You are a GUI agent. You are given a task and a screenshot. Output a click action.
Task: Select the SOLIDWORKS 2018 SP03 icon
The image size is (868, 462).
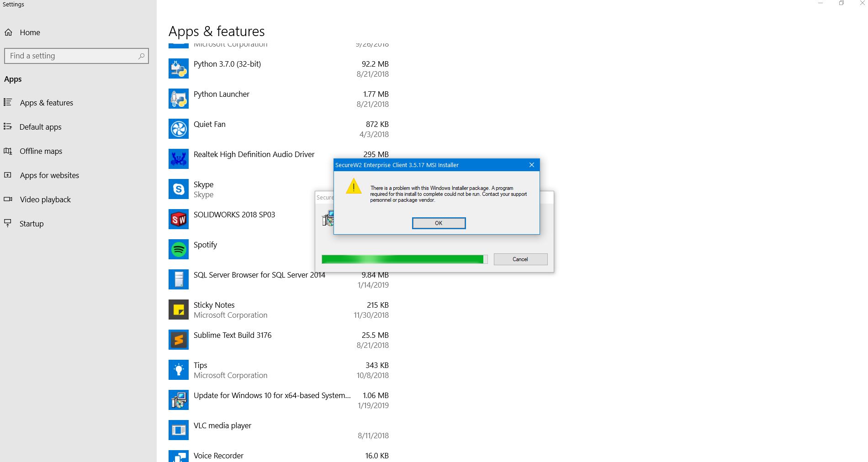click(178, 219)
